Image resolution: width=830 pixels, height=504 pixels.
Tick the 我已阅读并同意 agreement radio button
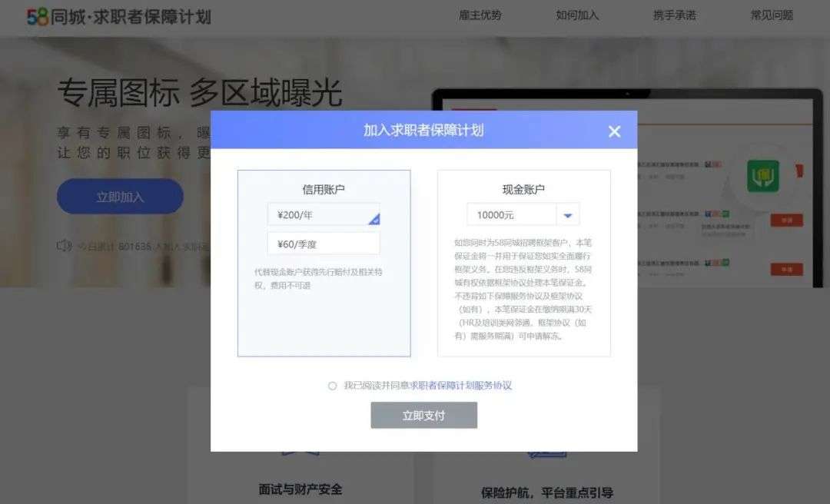[332, 386]
